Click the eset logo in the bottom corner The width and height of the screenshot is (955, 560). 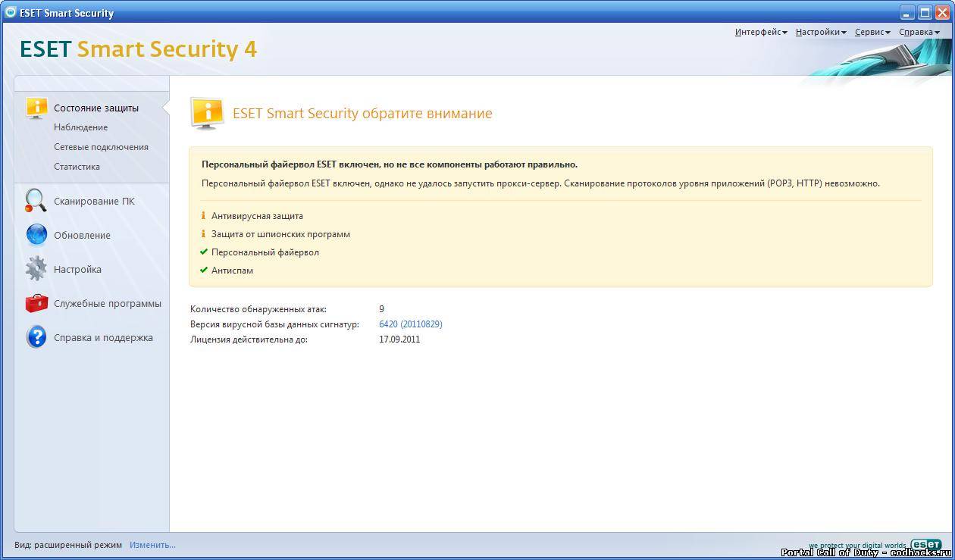click(925, 545)
